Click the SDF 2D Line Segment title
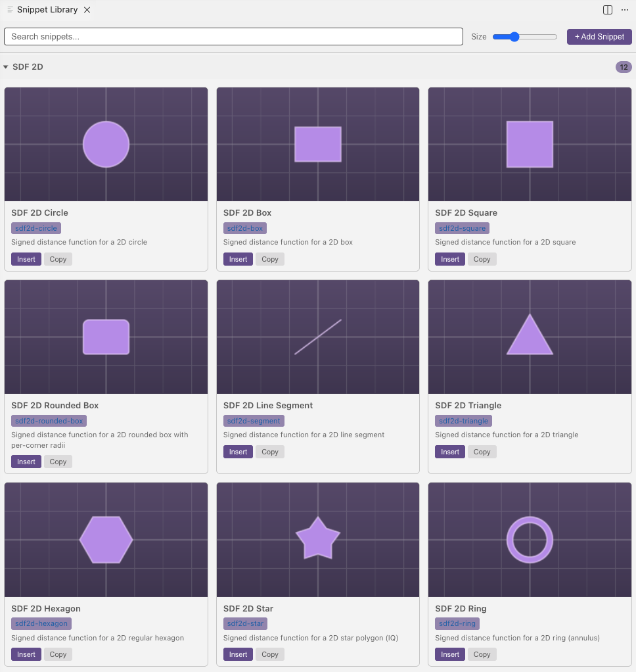 tap(267, 406)
